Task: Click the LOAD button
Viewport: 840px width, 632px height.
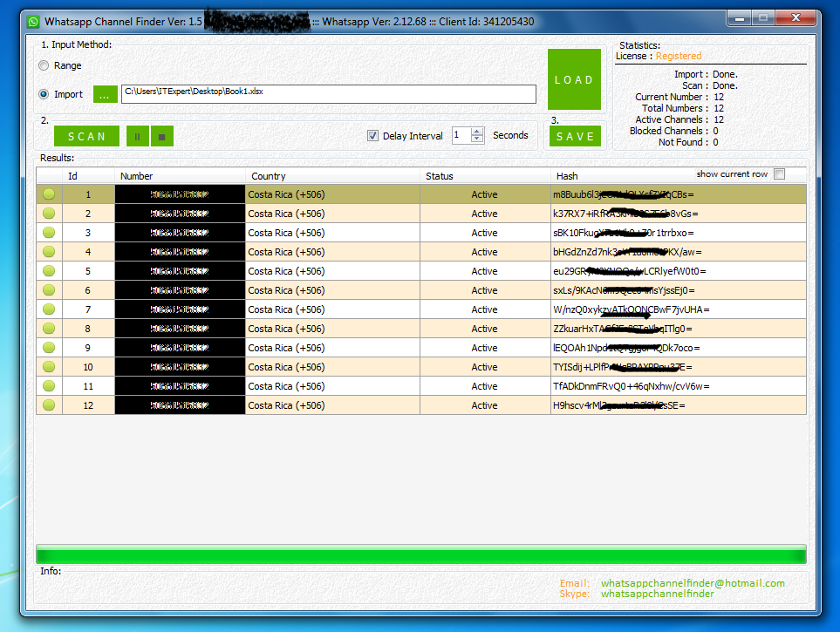Action: tap(574, 79)
